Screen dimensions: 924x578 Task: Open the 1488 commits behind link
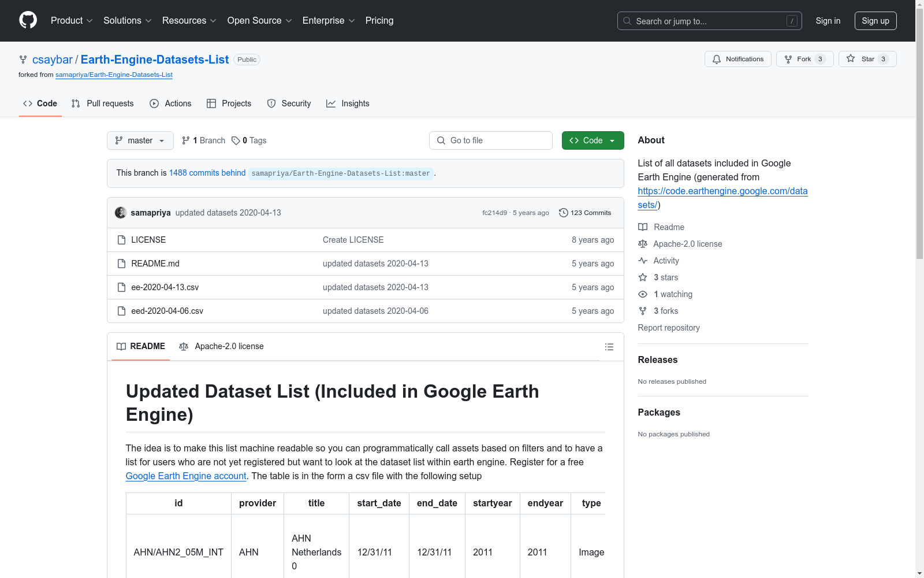click(x=207, y=173)
